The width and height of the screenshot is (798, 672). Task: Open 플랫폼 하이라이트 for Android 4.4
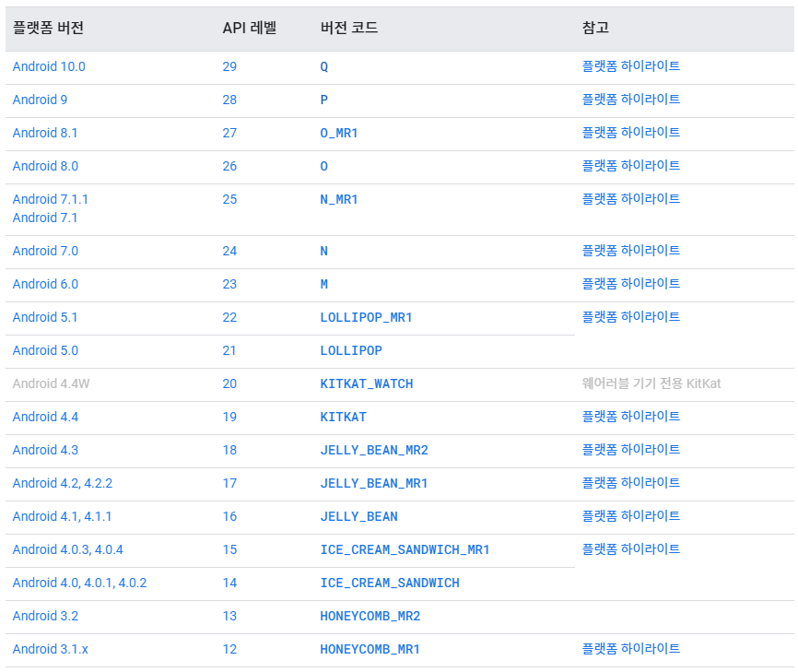pyautogui.click(x=631, y=417)
